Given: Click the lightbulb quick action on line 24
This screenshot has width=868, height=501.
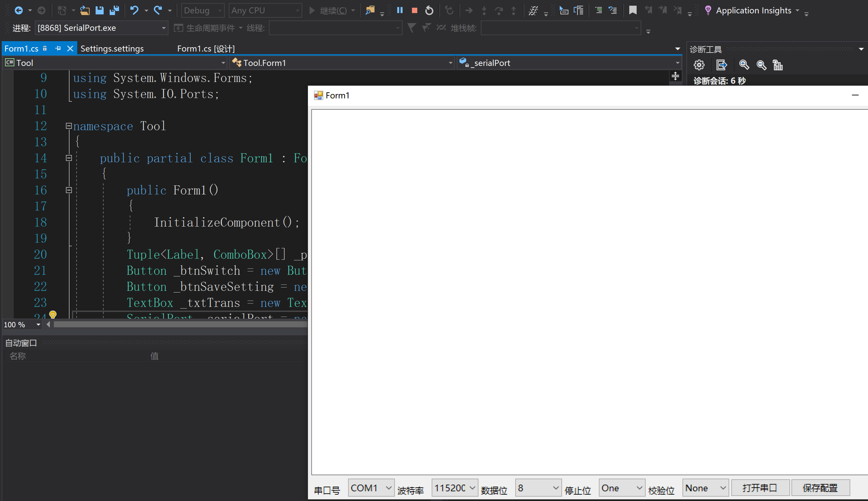Looking at the screenshot, I should [x=52, y=314].
